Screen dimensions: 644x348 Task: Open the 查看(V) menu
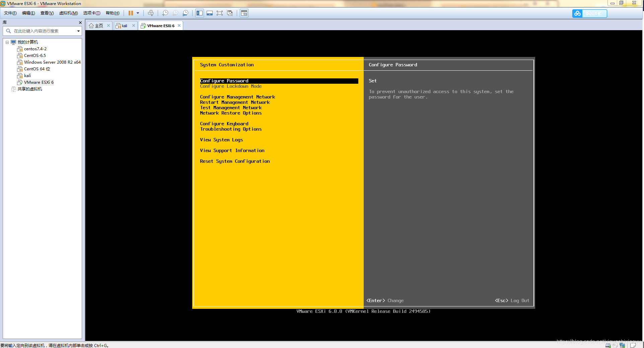47,13
